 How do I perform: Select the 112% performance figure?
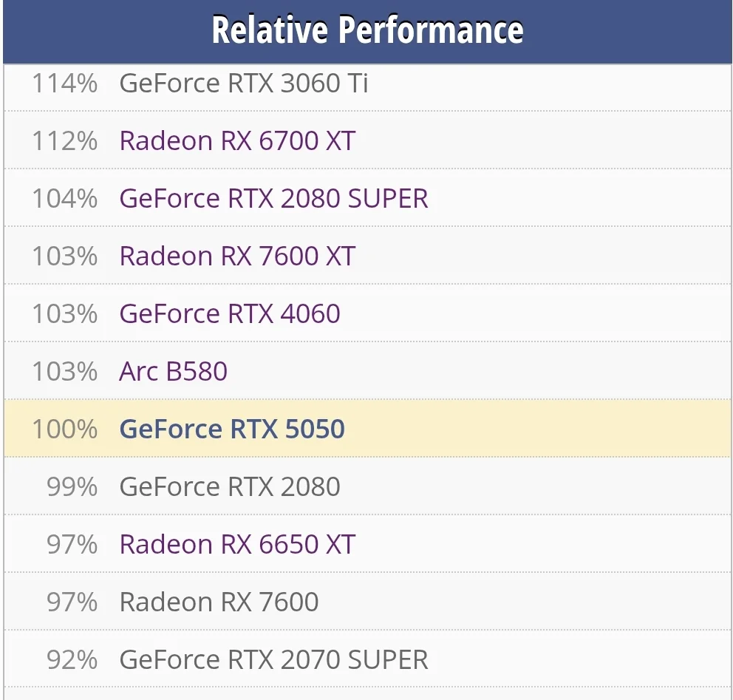tap(64, 140)
